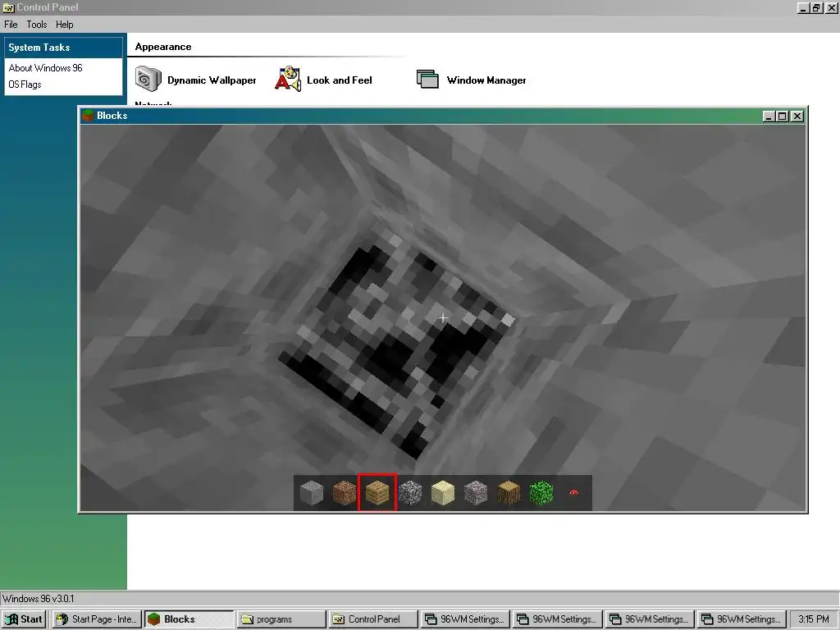Click the Control Panel title bar icon

click(8, 7)
